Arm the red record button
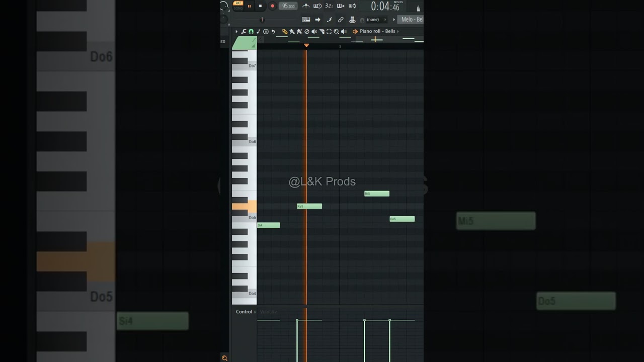 (x=272, y=6)
